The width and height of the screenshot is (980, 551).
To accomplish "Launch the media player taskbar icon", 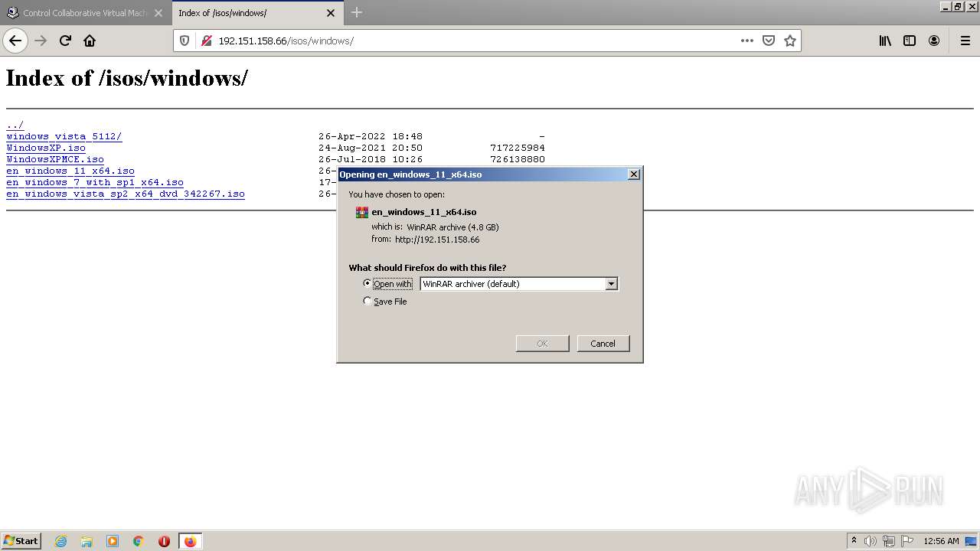I will pyautogui.click(x=113, y=541).
